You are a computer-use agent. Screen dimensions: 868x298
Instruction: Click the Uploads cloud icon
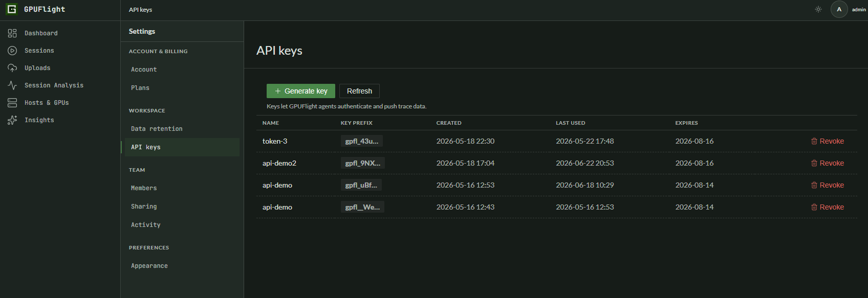pyautogui.click(x=12, y=68)
